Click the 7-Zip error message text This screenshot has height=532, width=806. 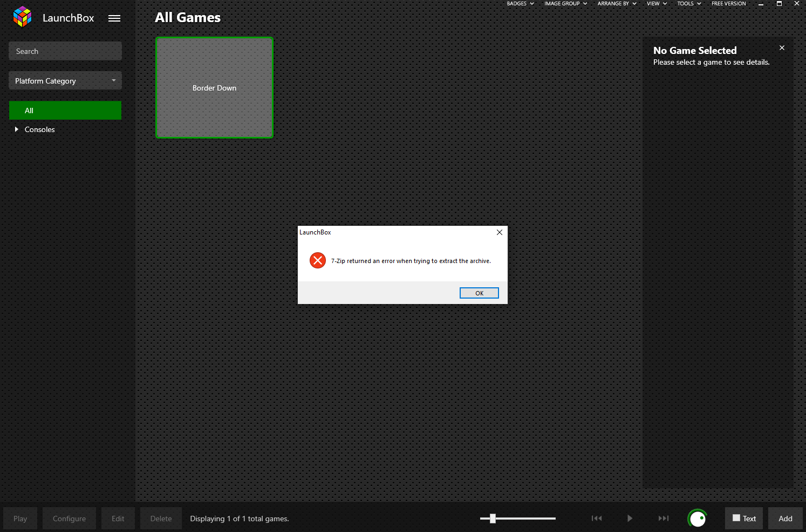411,261
